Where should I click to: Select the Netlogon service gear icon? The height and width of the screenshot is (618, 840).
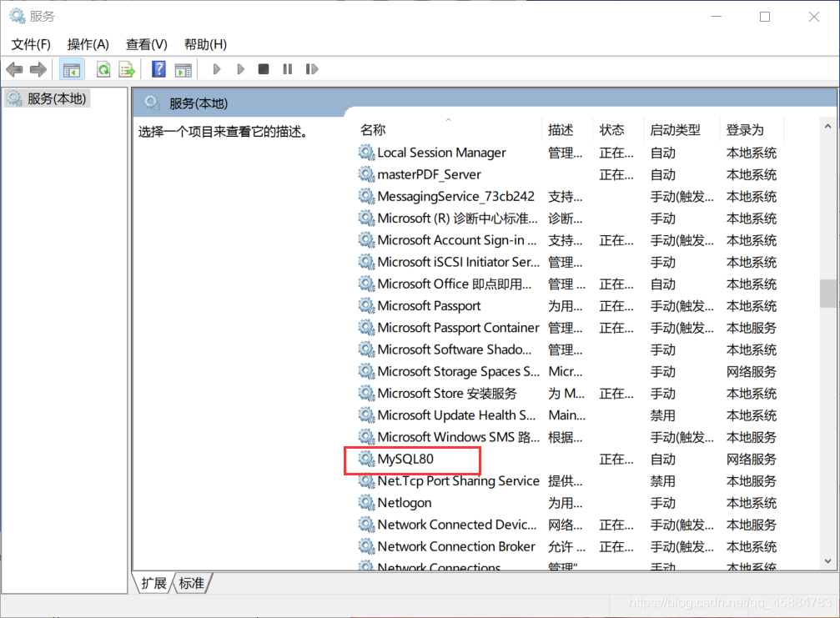[x=366, y=503]
